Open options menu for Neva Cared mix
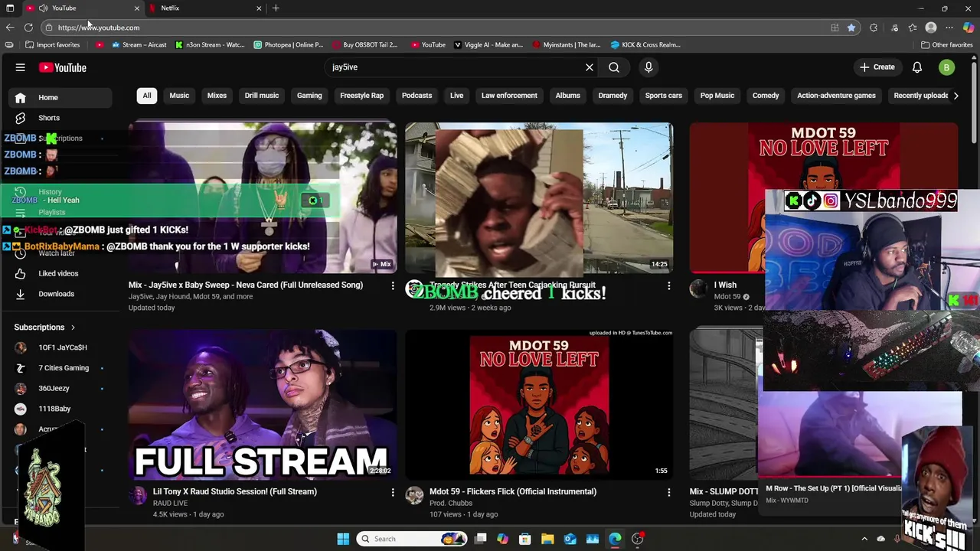 point(393,285)
